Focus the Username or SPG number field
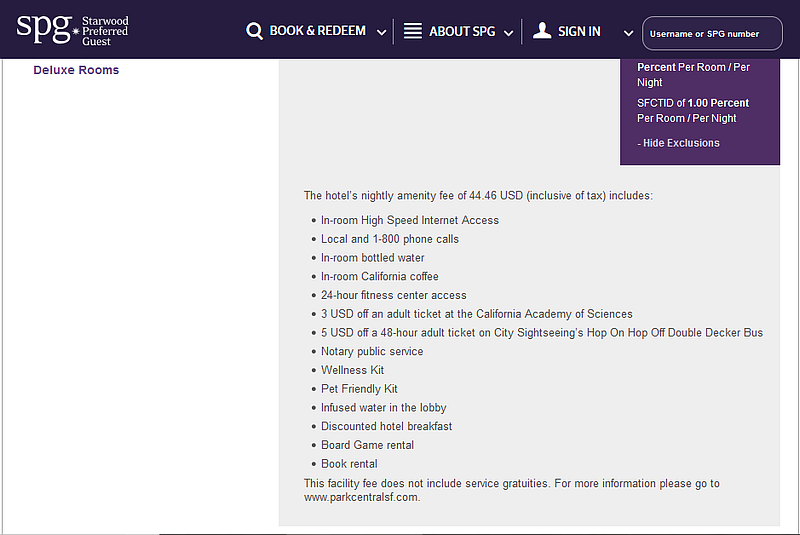 [x=712, y=33]
